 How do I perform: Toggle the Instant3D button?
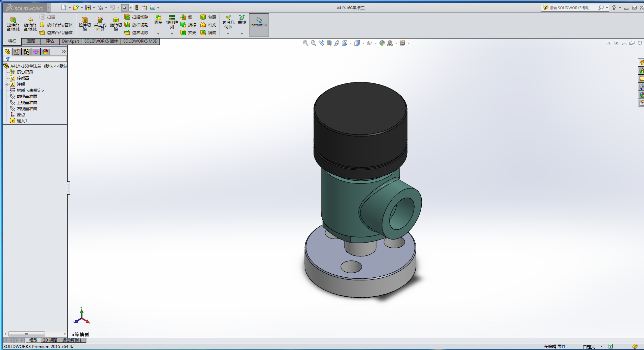click(x=258, y=24)
